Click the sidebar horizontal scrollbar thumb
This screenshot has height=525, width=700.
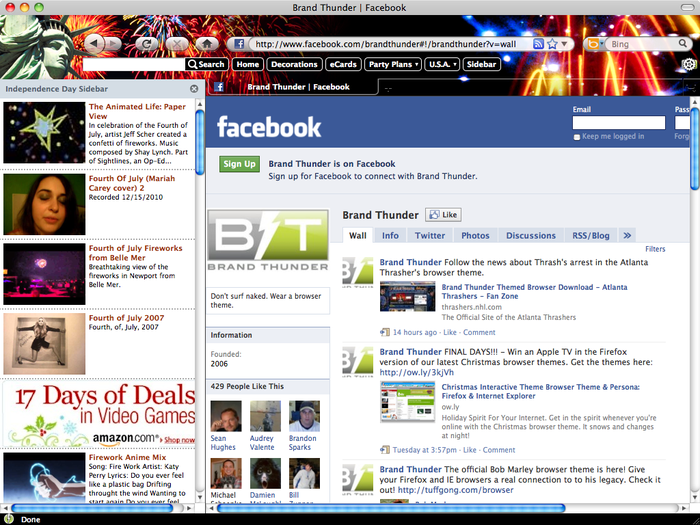[x=93, y=508]
